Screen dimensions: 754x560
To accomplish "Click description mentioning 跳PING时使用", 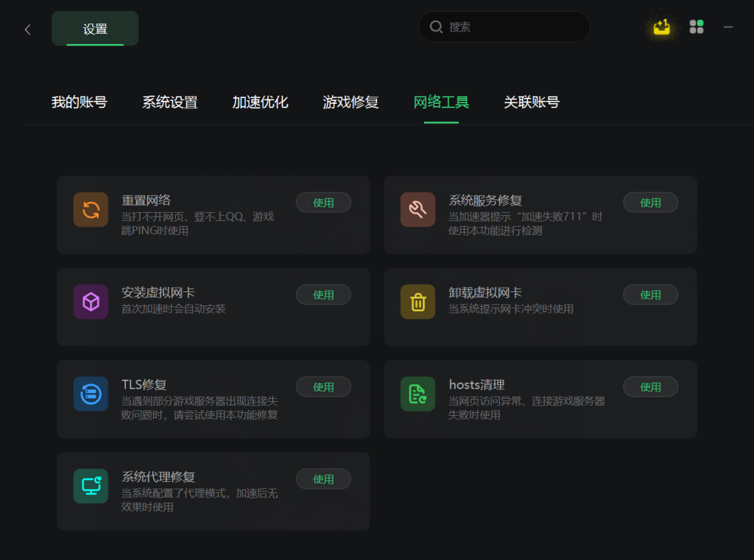I will click(197, 224).
